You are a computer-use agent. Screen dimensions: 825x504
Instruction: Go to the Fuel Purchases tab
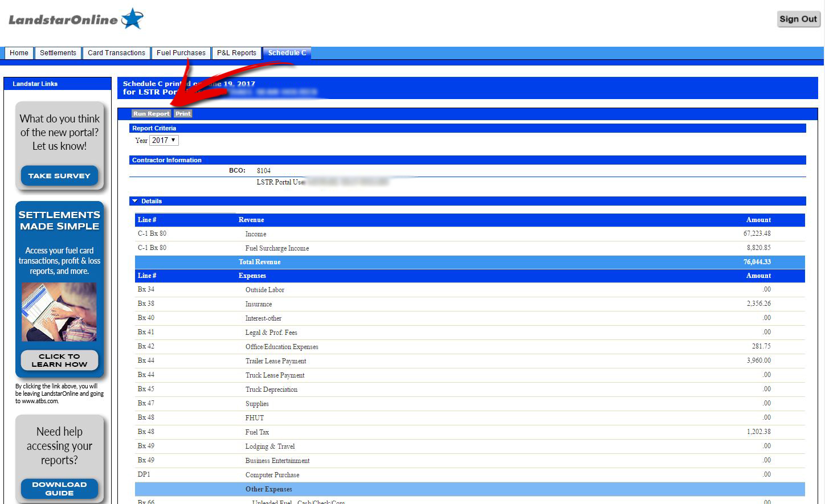[x=181, y=53]
